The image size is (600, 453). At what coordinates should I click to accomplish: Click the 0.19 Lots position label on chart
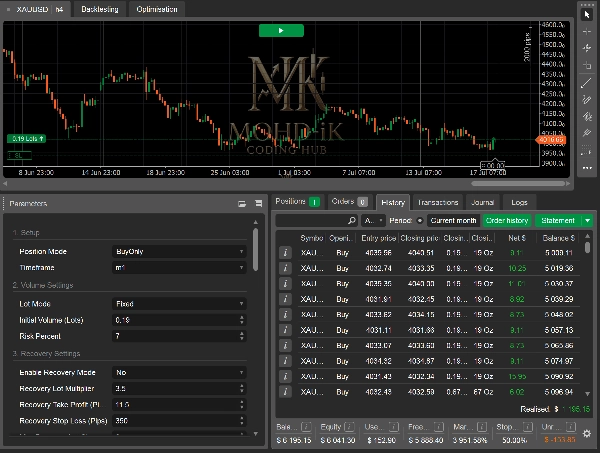[26, 139]
